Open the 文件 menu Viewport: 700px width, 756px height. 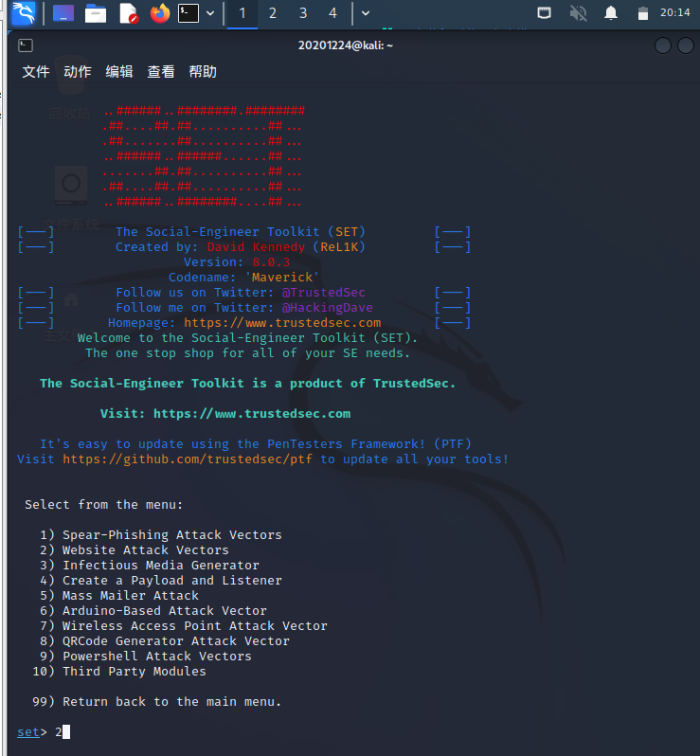pos(36,72)
